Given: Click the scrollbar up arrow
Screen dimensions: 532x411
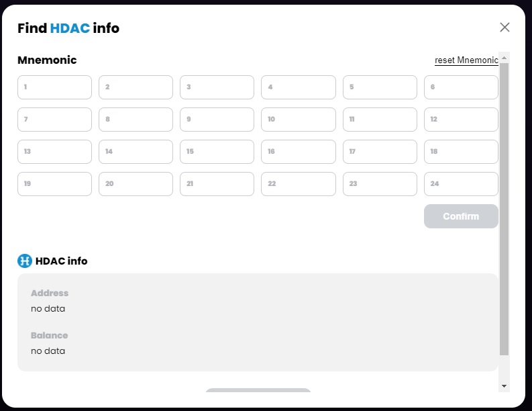Looking at the screenshot, I should tap(504, 57).
